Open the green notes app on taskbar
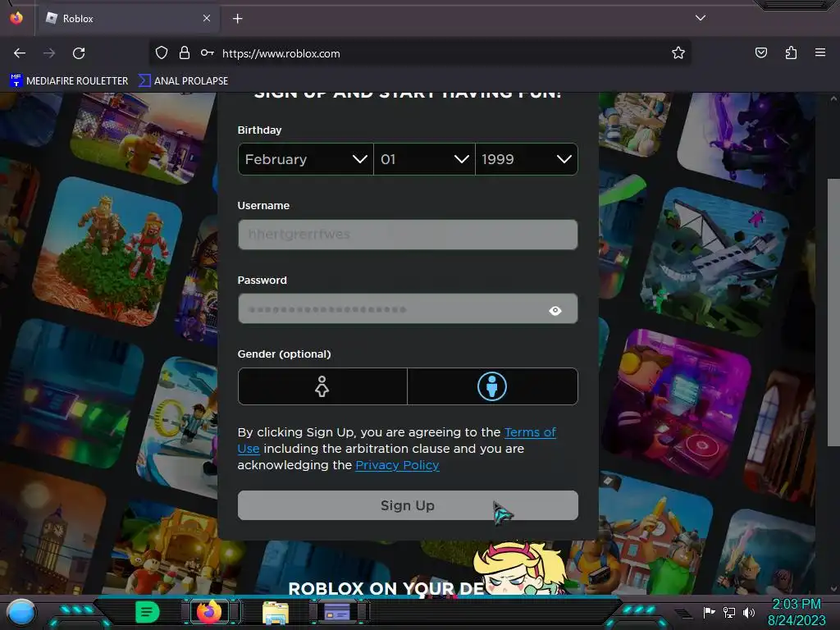This screenshot has width=840, height=630. (x=147, y=612)
